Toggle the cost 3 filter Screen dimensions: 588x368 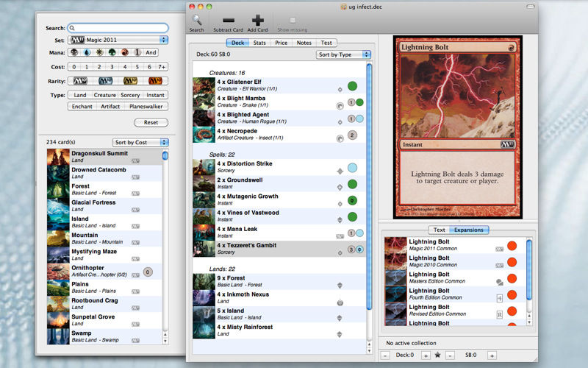tap(112, 67)
